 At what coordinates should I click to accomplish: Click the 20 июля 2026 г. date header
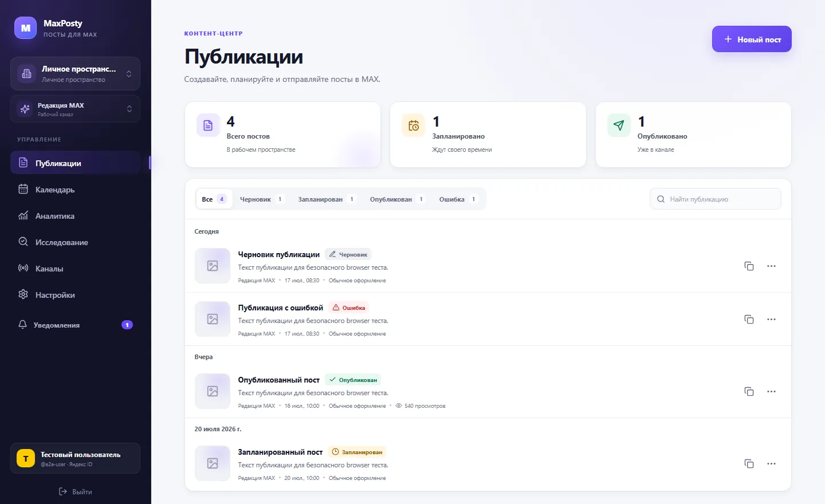(218, 428)
